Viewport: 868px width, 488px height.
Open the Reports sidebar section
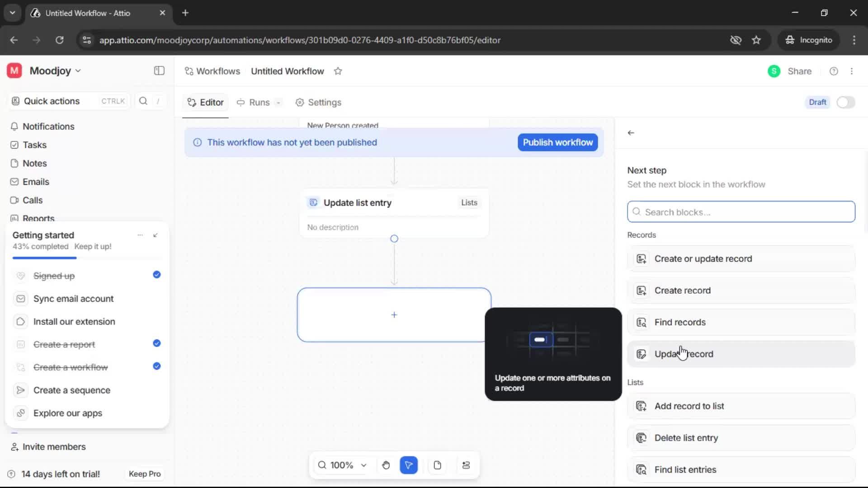coord(38,218)
